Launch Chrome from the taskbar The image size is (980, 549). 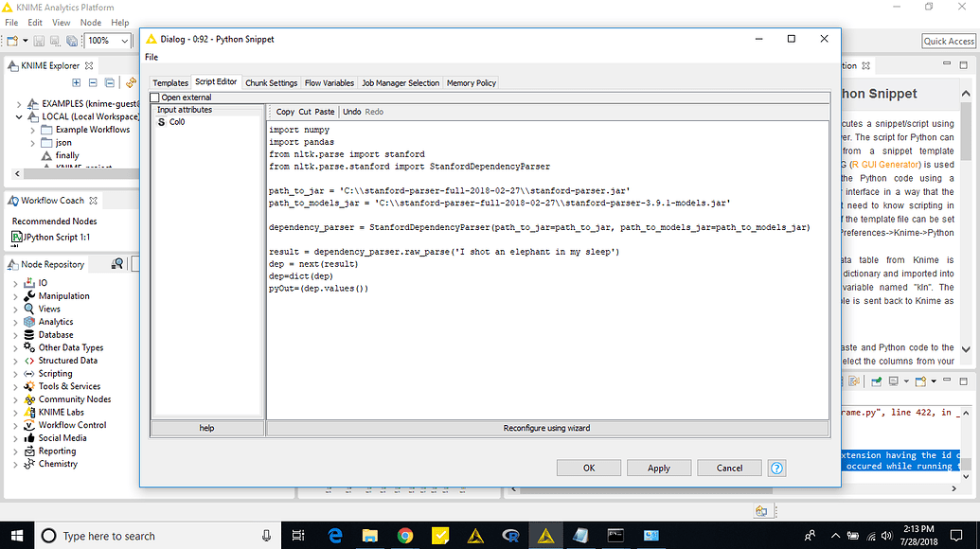(x=405, y=535)
